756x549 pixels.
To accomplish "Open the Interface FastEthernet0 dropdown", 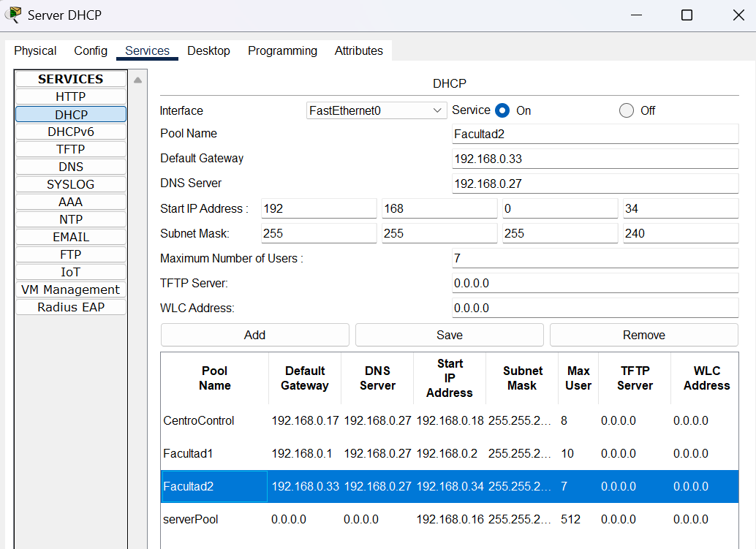I will pos(377,110).
